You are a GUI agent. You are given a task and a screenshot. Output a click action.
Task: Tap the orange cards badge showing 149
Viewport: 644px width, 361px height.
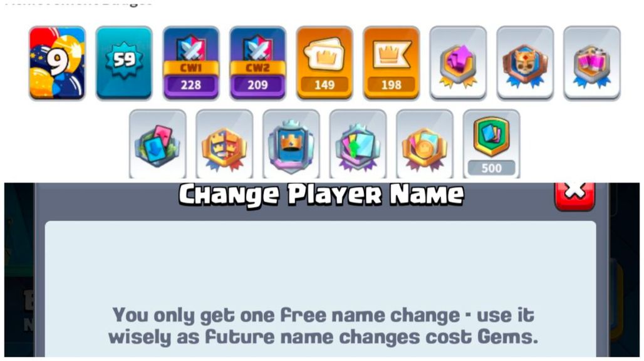[x=325, y=63]
